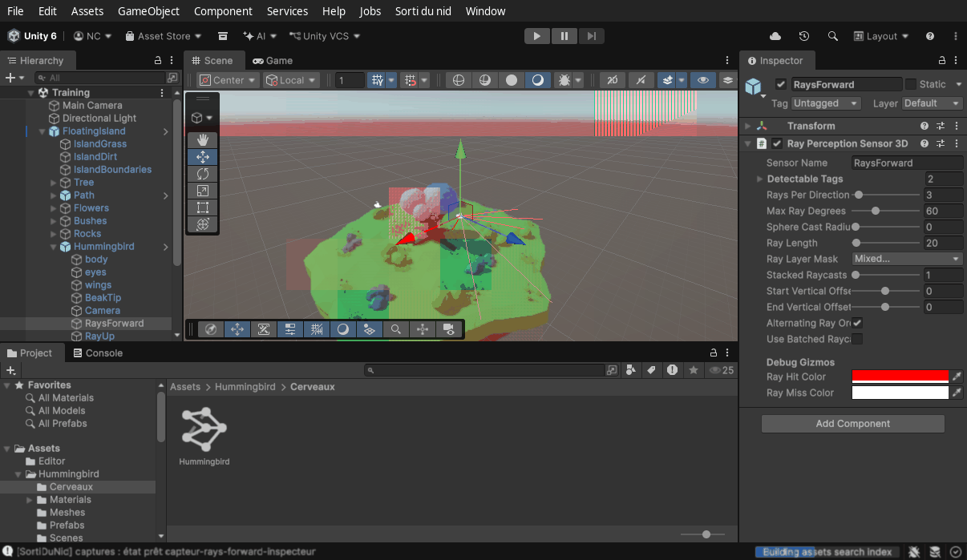This screenshot has width=967, height=560.
Task: Open the Center pivot dropdown
Action: click(229, 80)
